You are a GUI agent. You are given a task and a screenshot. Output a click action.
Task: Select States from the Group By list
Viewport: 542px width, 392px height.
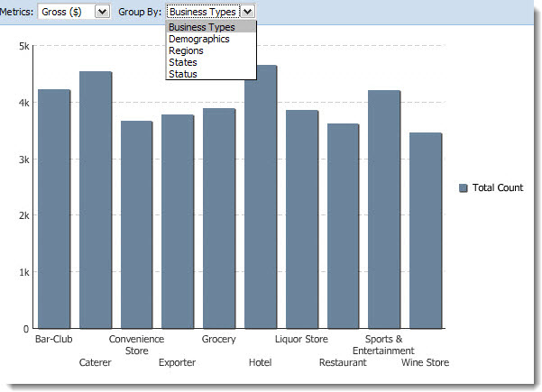tap(211, 62)
